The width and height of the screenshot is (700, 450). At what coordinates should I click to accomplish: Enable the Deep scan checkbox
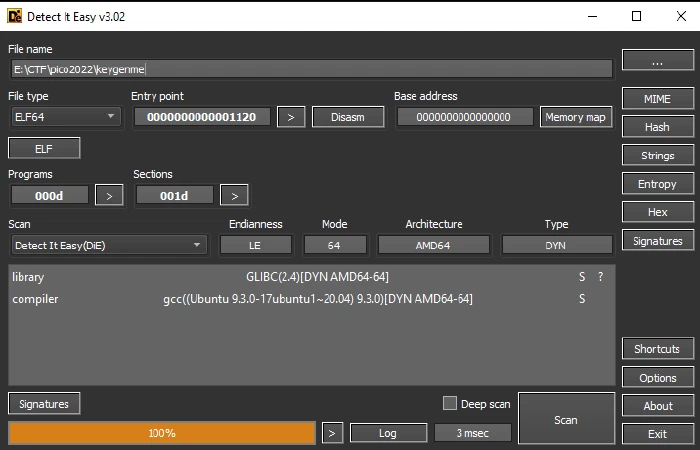click(x=450, y=403)
